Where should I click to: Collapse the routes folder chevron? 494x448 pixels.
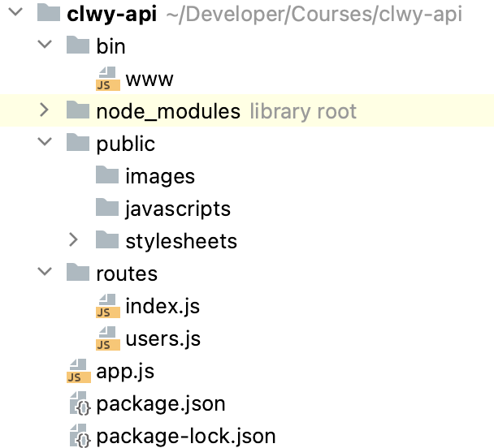[x=45, y=272]
